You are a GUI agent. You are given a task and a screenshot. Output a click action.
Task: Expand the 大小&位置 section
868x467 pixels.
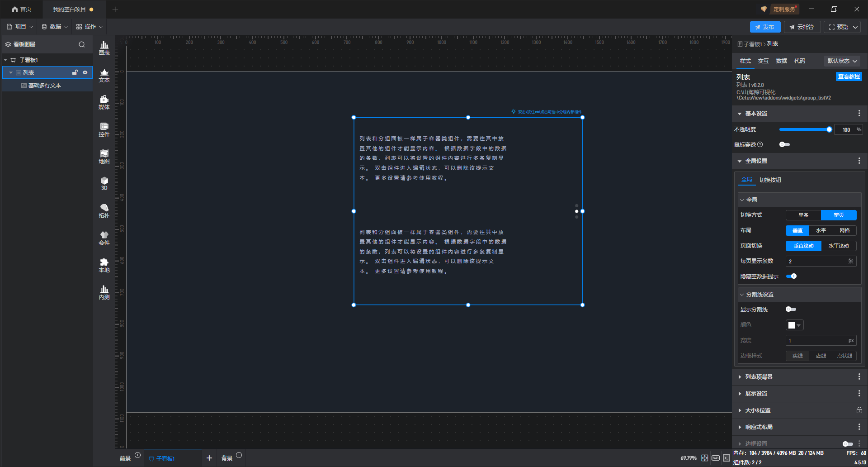pos(758,410)
